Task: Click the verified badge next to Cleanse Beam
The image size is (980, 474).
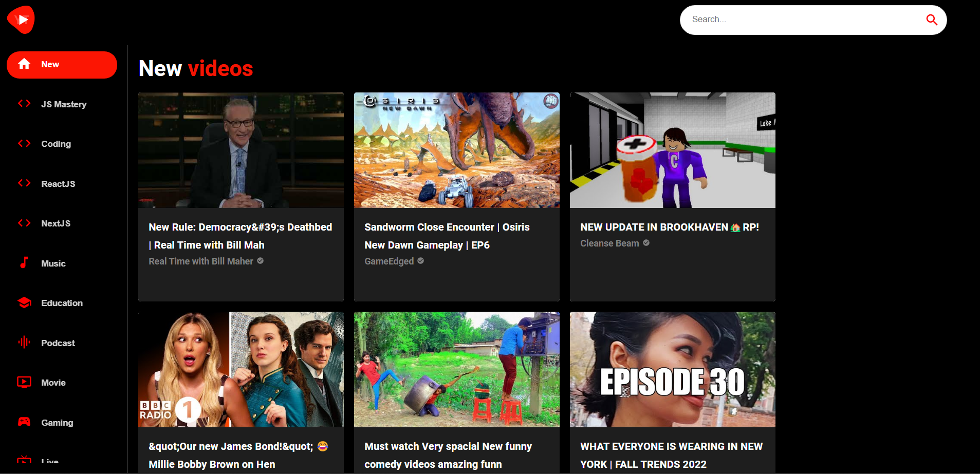Action: pyautogui.click(x=646, y=243)
